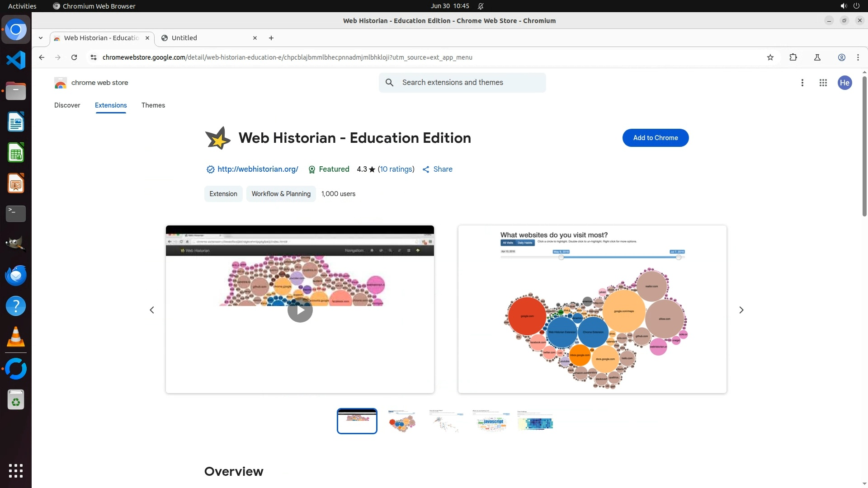The width and height of the screenshot is (868, 488).
Task: Expand the tab search dropdown arrow
Action: [41, 38]
